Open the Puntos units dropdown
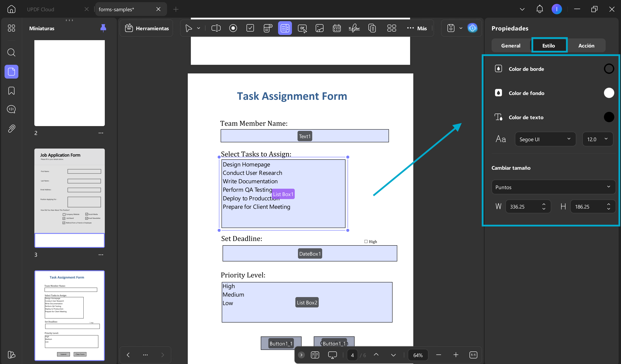The image size is (621, 364). [553, 187]
